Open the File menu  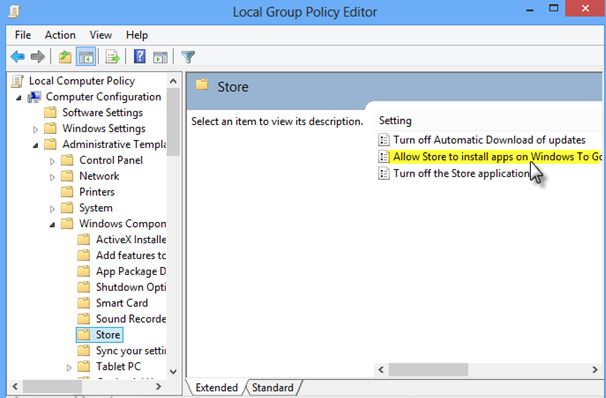point(23,35)
